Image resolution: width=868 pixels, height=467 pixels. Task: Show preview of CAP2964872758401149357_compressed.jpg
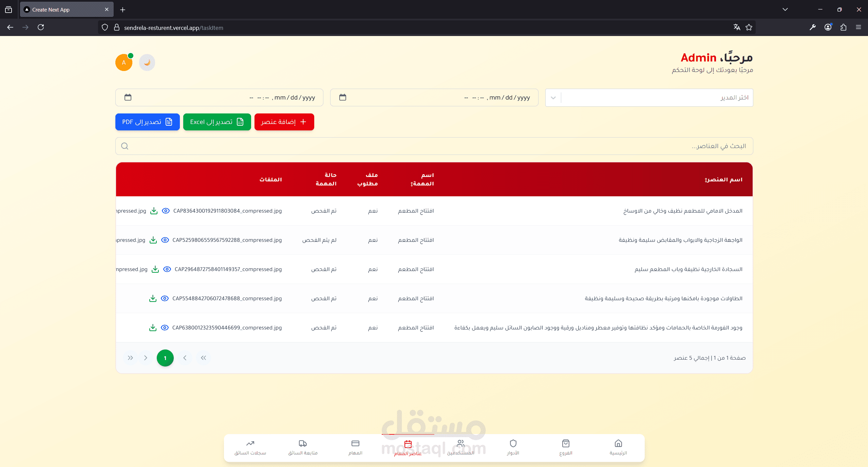pyautogui.click(x=167, y=269)
